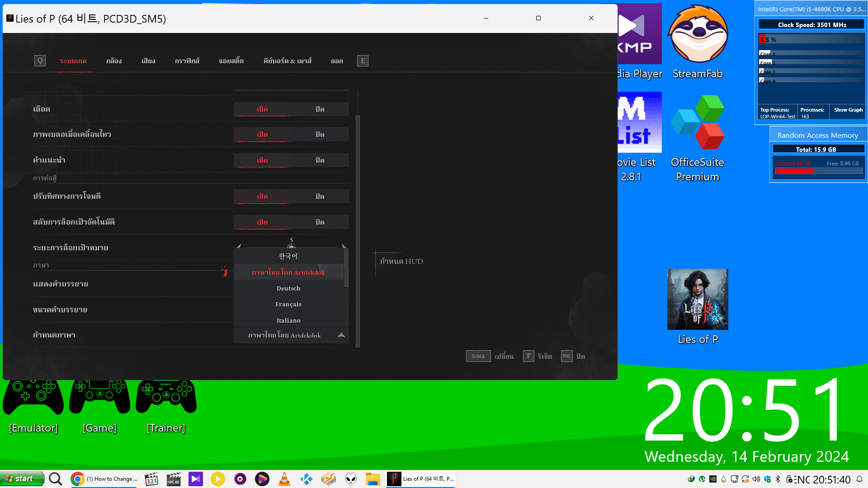Viewport: 868px width, 488px height.
Task: Click the green start button
Action: tap(22, 479)
